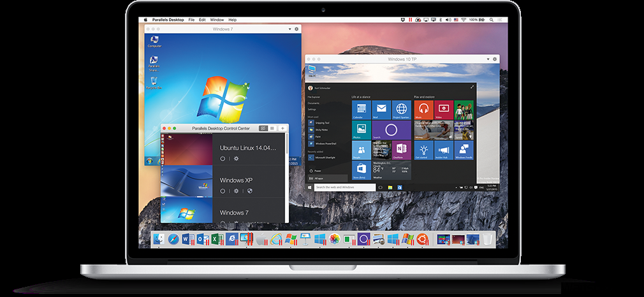Switch Control Center to expanded view

(263, 128)
